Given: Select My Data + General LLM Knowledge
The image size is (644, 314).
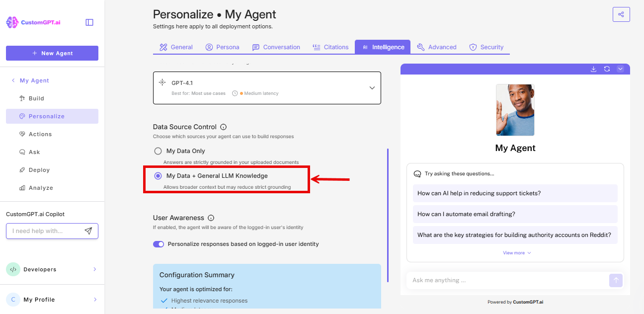Looking at the screenshot, I should [158, 175].
